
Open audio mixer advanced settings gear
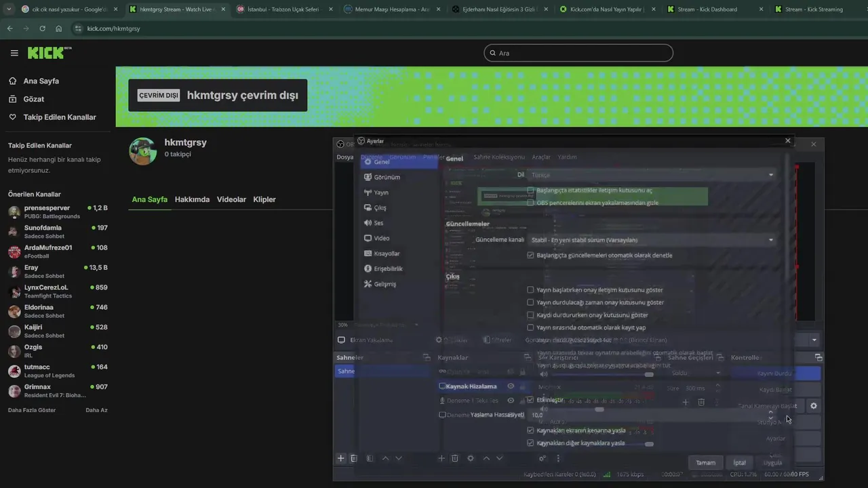542,458
